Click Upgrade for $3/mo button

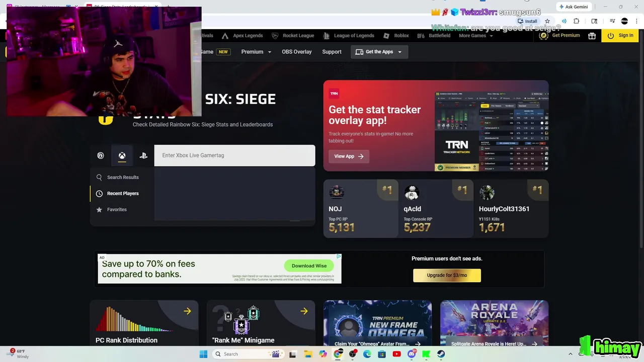[x=447, y=276]
